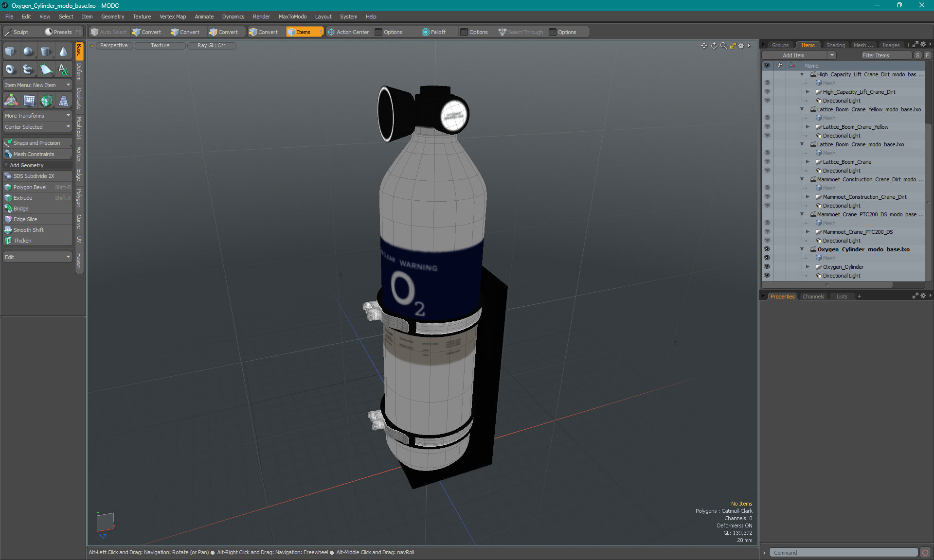This screenshot has width=934, height=560.
Task: Select Directional Light under Oxygen_Cylinder scene
Action: click(842, 276)
